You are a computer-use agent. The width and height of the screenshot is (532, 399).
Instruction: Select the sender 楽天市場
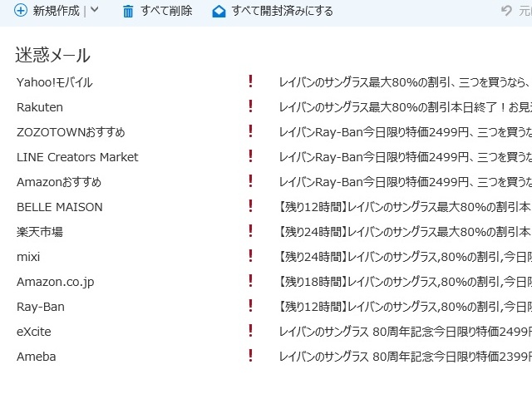[40, 232]
